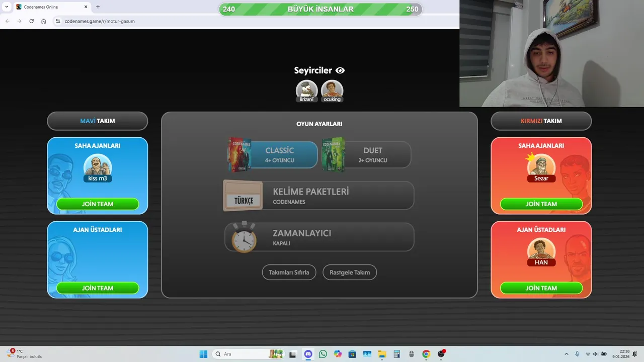
Task: Join blue team Saha Ajanları
Action: (98, 204)
